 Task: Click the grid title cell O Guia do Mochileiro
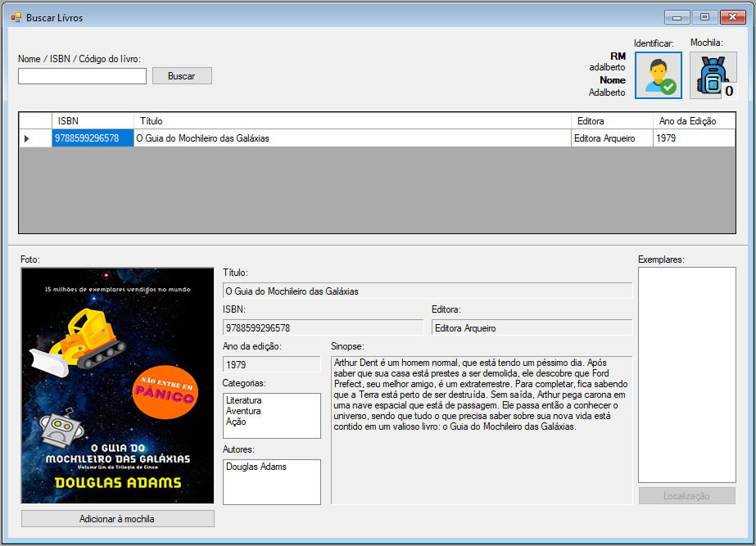352,138
